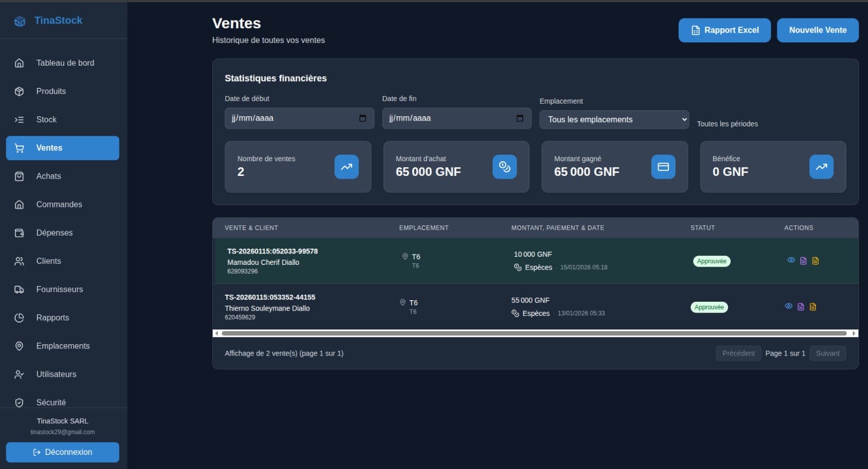Open the Fournisseurs section

click(x=62, y=289)
